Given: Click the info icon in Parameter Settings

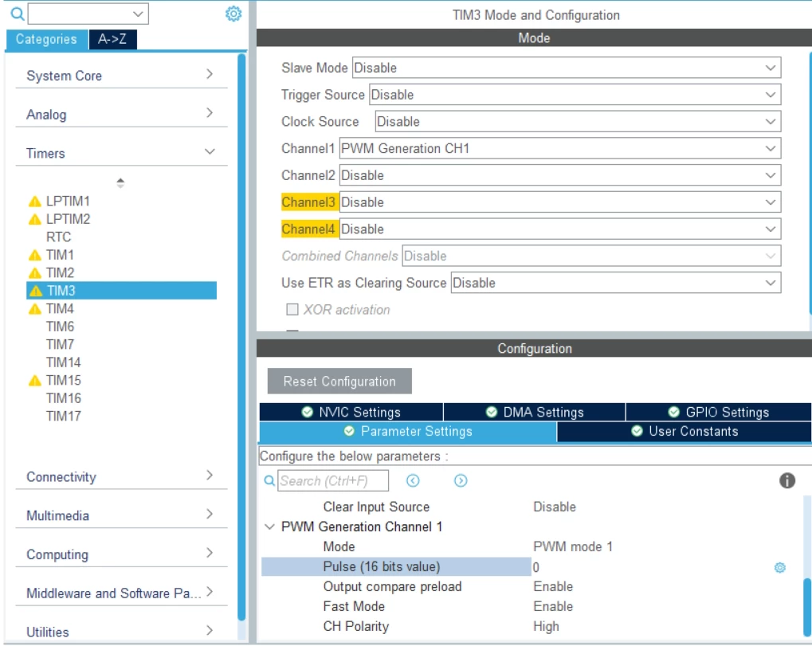Looking at the screenshot, I should pos(787,480).
